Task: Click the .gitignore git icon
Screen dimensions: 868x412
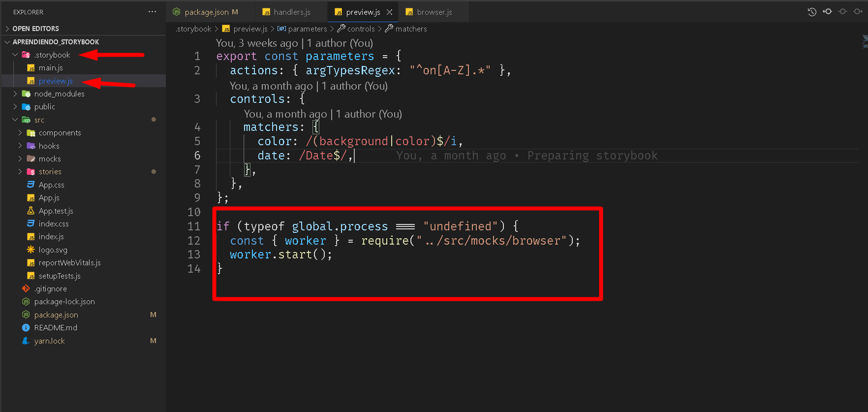Action: [x=26, y=289]
